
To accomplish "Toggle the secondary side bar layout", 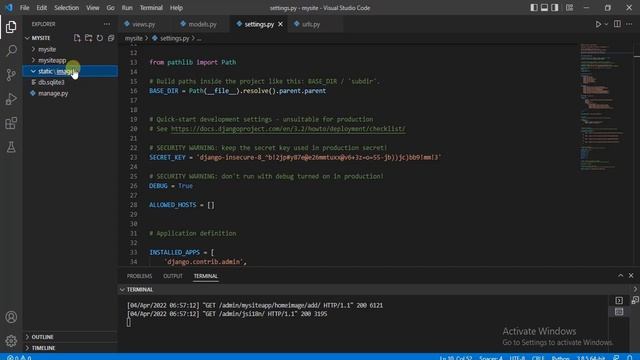I will tap(555, 8).
